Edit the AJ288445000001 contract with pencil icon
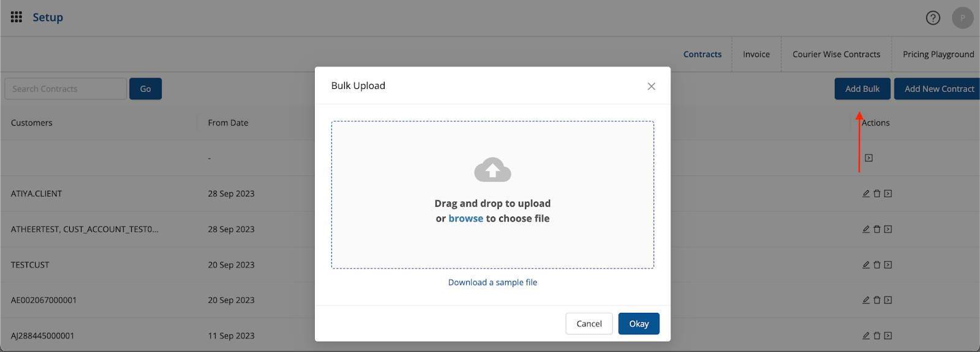980x352 pixels. coord(866,336)
